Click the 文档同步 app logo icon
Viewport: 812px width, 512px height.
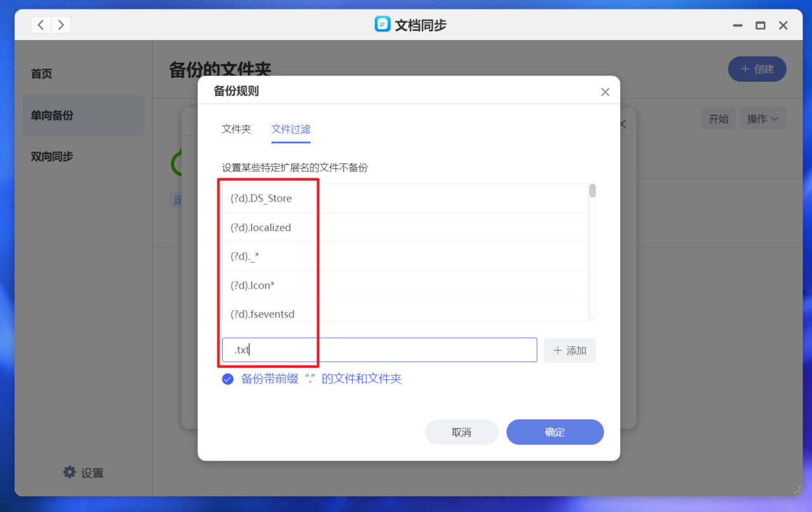tap(383, 25)
